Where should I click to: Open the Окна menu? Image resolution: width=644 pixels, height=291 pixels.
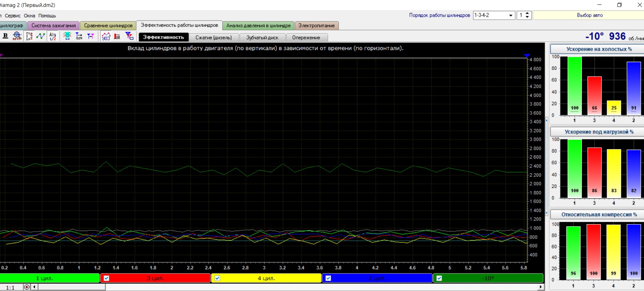coord(29,16)
